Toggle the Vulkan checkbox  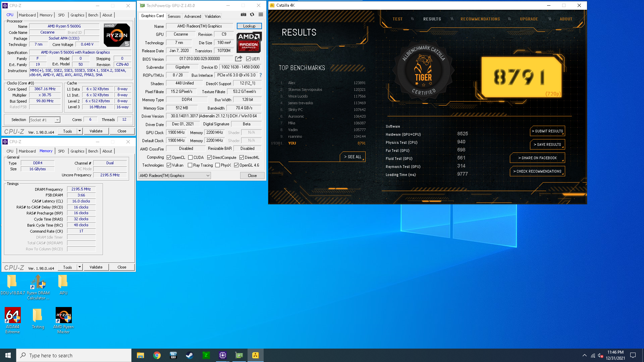(x=169, y=165)
